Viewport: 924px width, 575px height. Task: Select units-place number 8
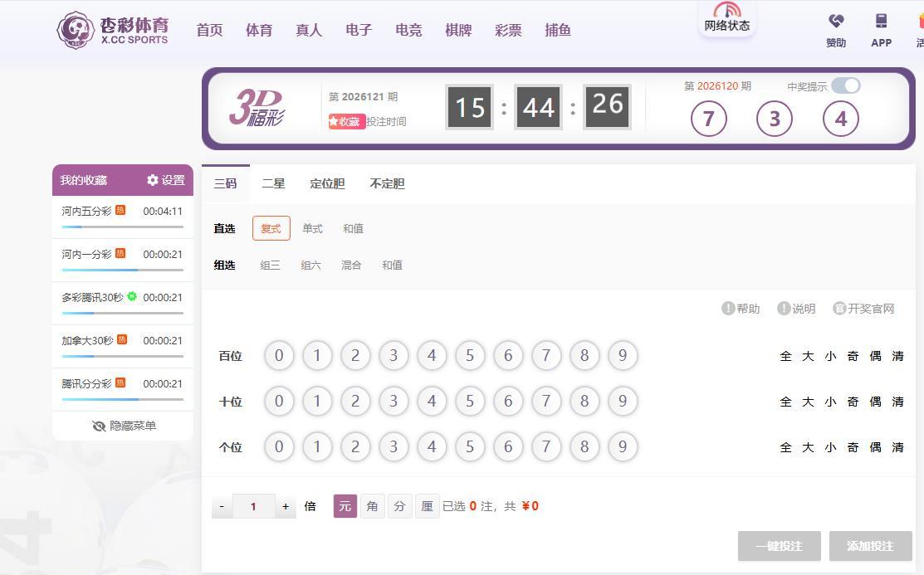click(584, 446)
